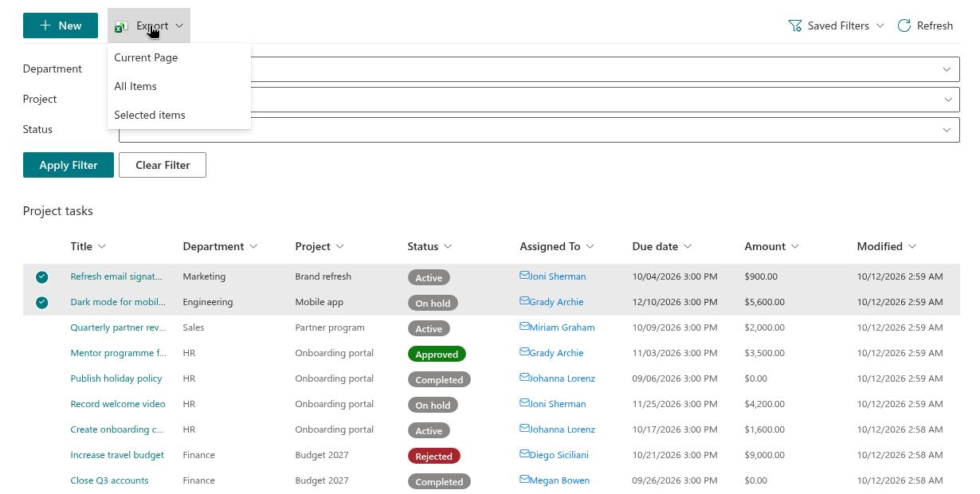Click the Brand refresh project cell

coord(323,276)
